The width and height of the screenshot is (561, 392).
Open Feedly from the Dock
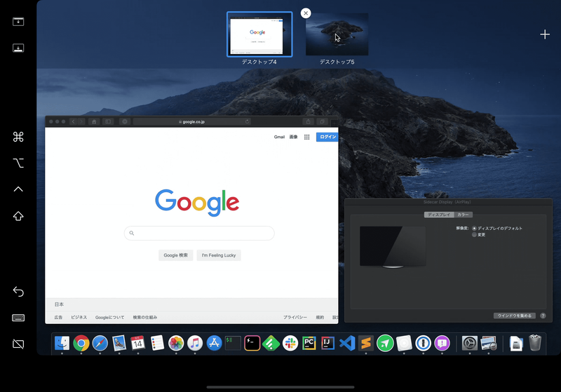(271, 344)
